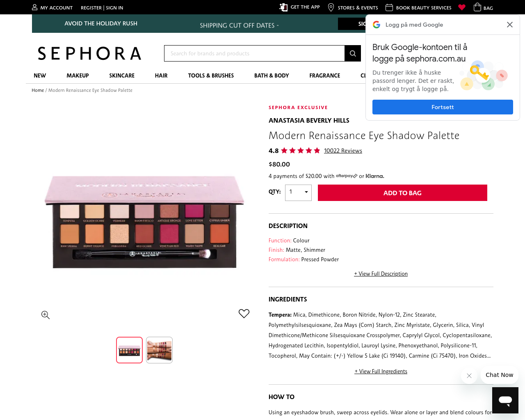
Task: Open the QTY quantity dropdown
Action: coord(298,193)
